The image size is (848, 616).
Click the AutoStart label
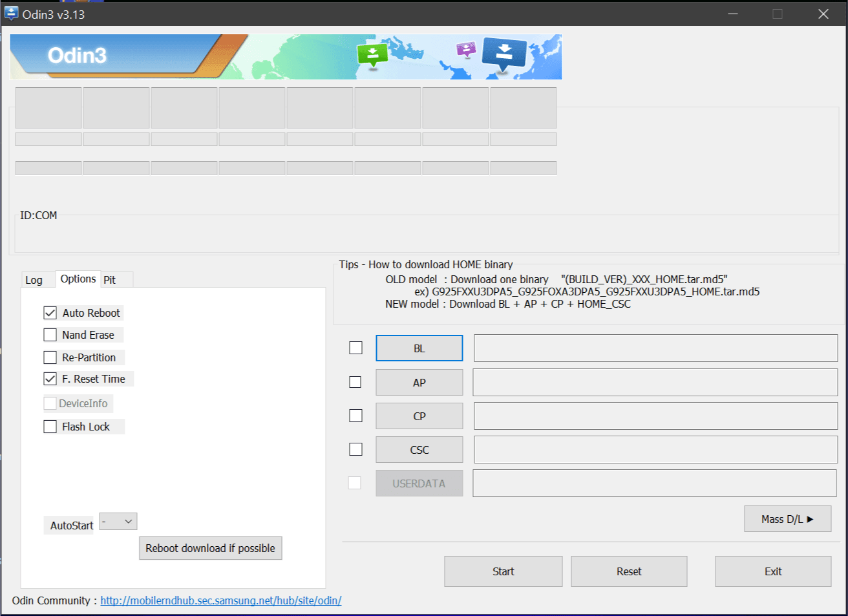[72, 526]
